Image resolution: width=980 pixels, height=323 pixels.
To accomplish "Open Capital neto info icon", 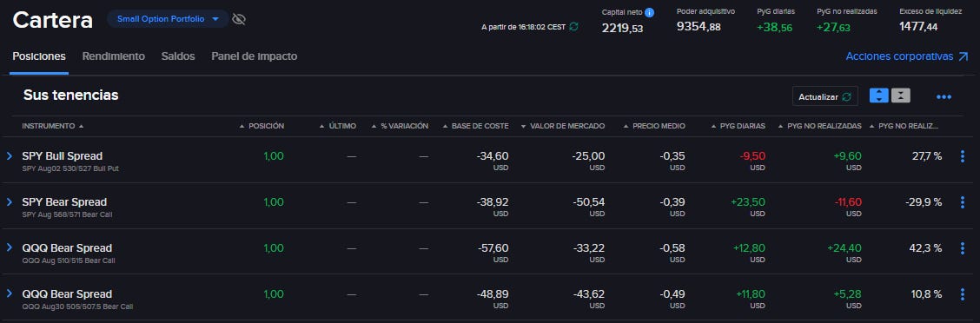I will point(649,12).
